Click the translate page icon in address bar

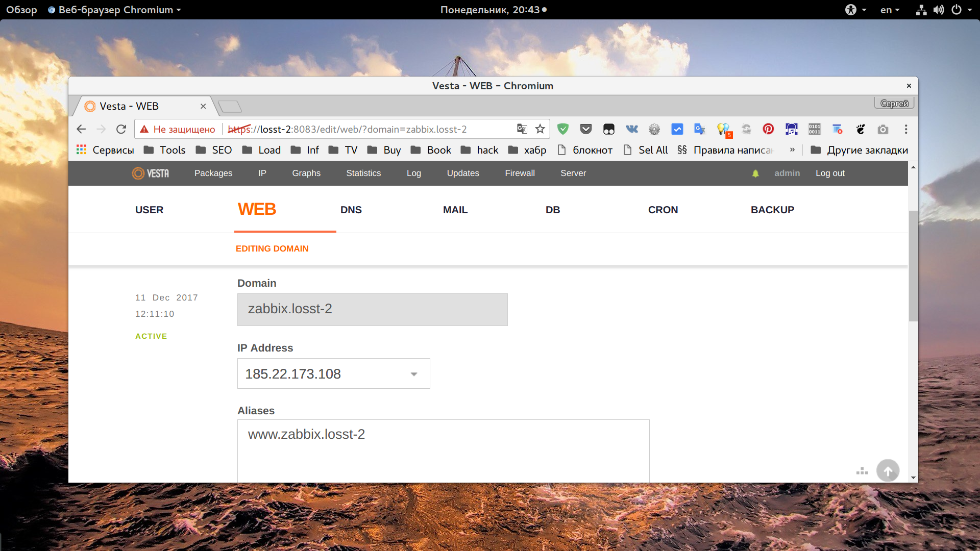coord(522,129)
